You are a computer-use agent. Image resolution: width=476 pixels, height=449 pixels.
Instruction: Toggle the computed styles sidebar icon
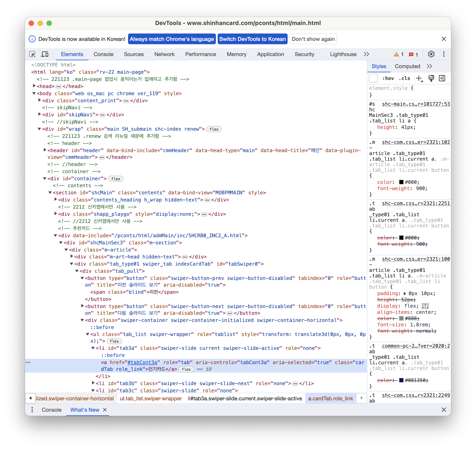point(442,78)
